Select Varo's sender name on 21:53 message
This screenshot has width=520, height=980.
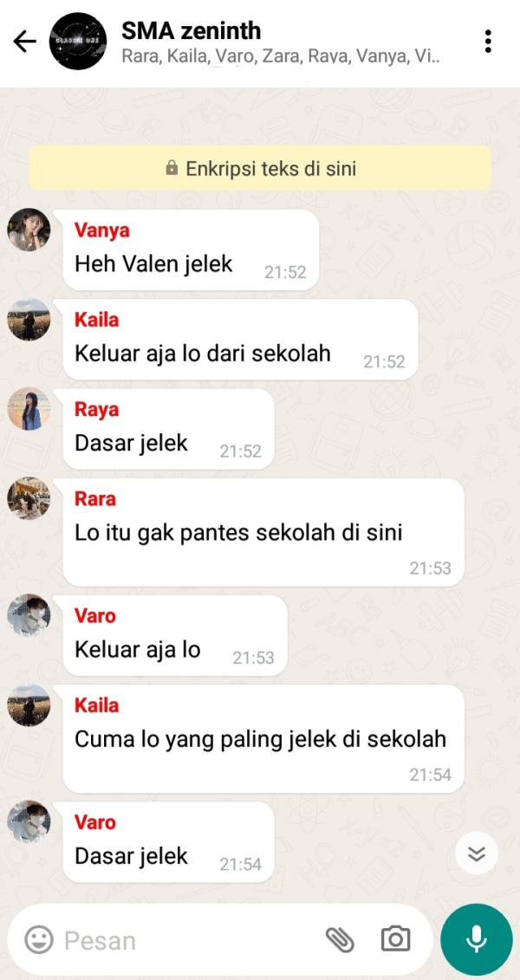pyautogui.click(x=95, y=615)
